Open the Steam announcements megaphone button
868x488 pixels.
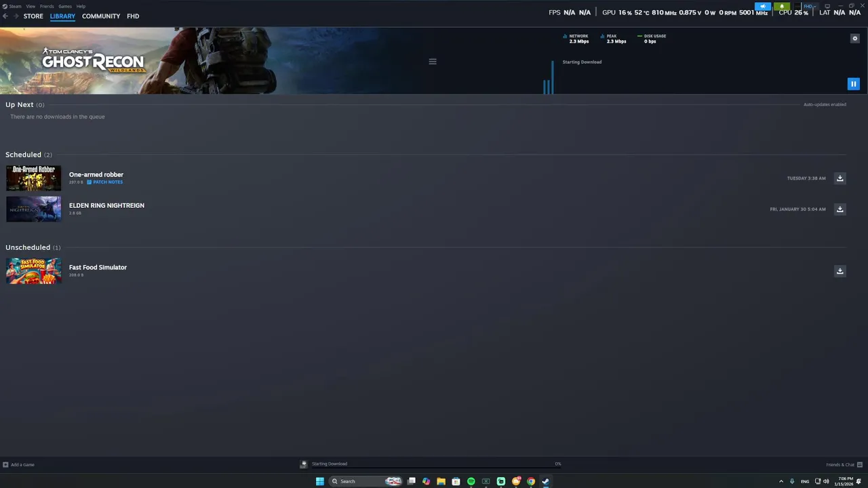click(x=763, y=6)
